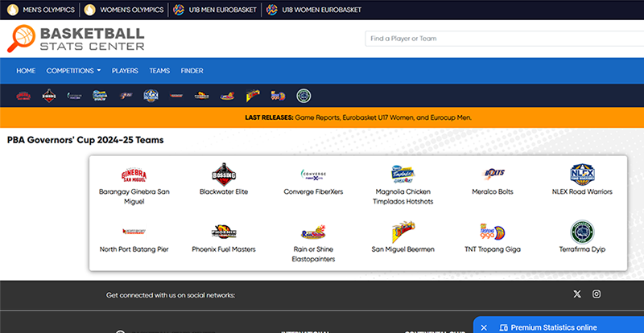Close the Premium Statistics popup
Image resolution: width=644 pixels, height=333 pixels.
point(484,327)
